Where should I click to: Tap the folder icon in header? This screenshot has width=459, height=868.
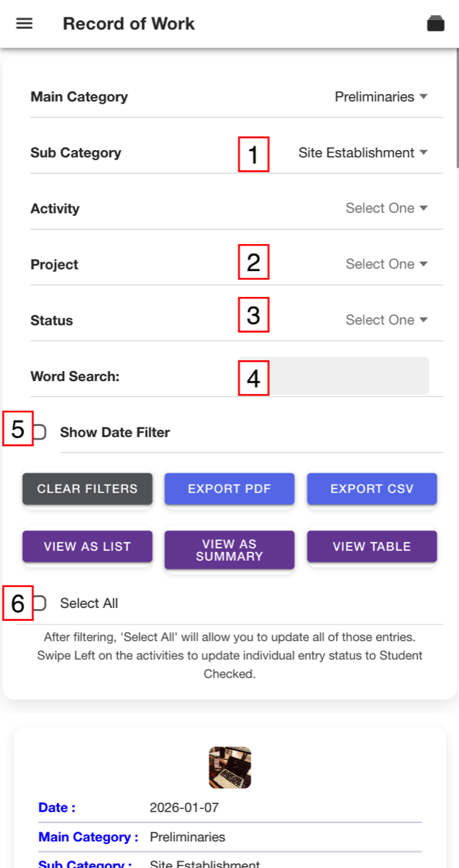point(436,24)
